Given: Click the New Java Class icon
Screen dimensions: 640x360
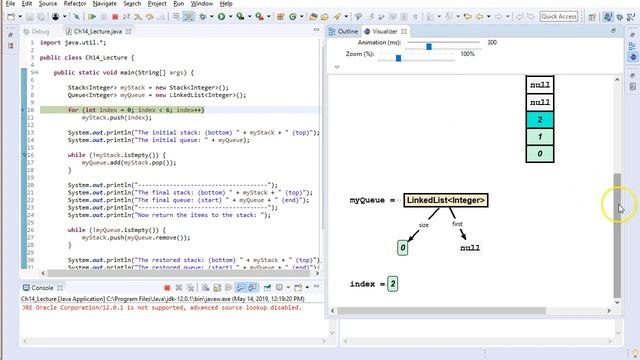Looking at the screenshot, I should tap(293, 17).
